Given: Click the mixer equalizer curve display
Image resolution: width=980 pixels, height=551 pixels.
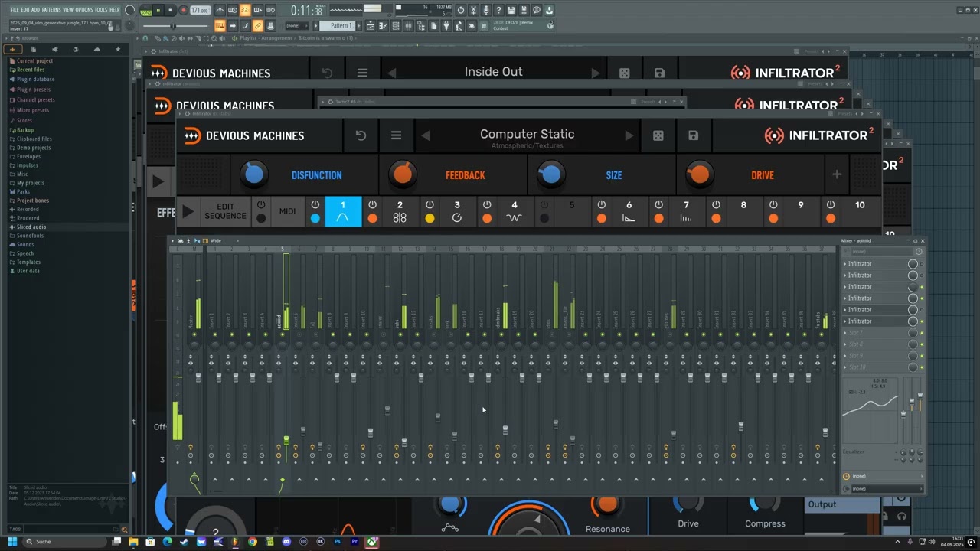Looking at the screenshot, I should point(870,409).
